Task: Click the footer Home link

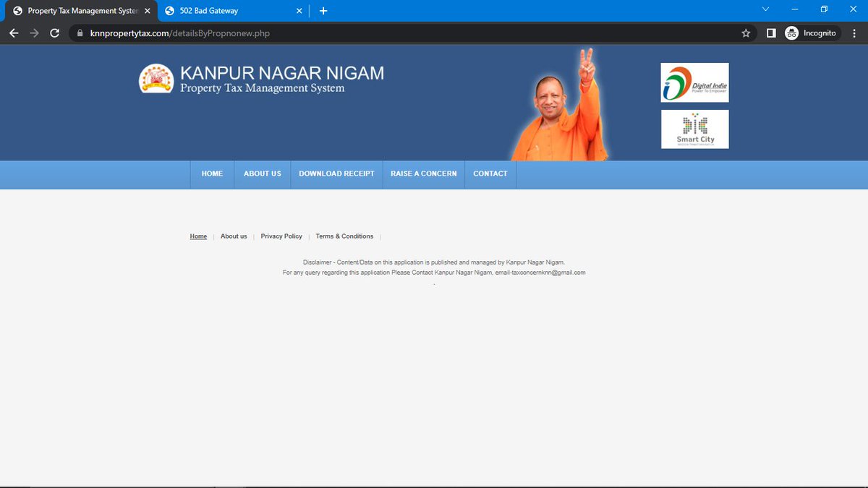Action: [198, 236]
